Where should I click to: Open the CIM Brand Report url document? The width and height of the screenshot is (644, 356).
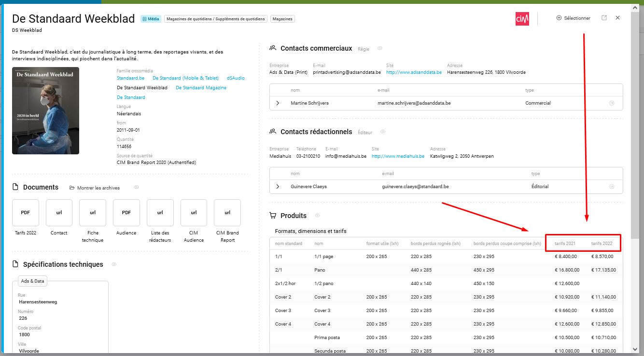[x=227, y=213]
